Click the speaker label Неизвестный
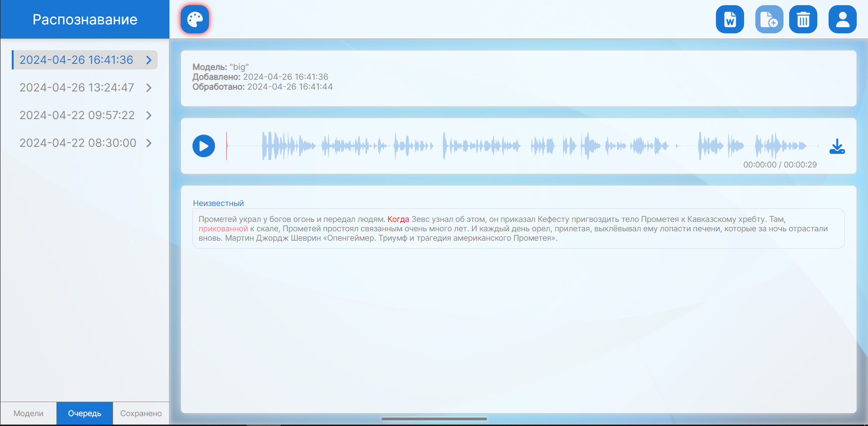The height and width of the screenshot is (426, 868). pyautogui.click(x=218, y=203)
